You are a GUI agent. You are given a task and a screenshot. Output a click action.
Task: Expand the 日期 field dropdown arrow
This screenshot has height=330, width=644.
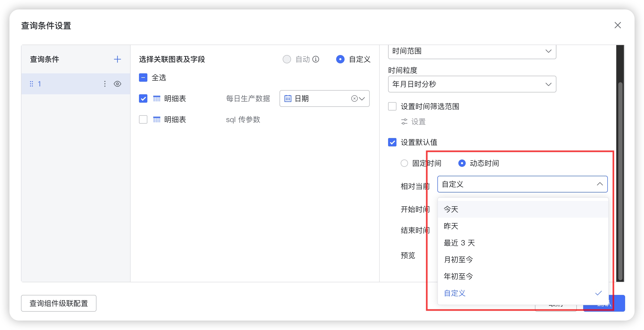pos(362,98)
